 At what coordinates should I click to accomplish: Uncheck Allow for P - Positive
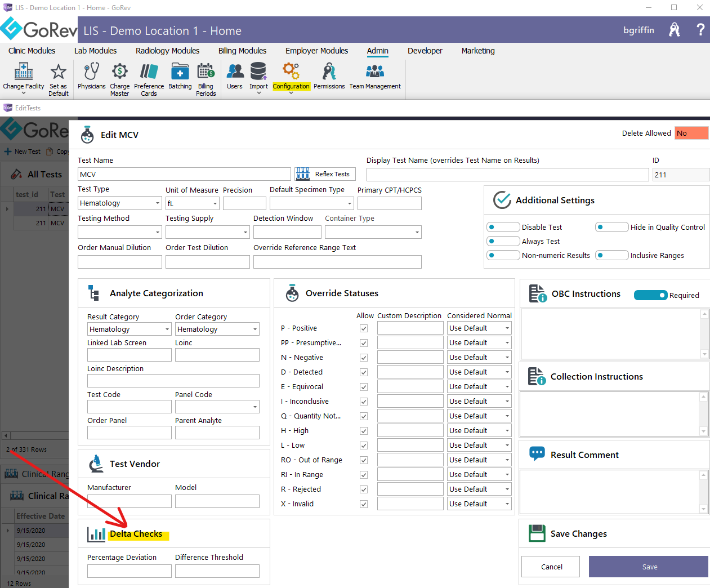(364, 328)
